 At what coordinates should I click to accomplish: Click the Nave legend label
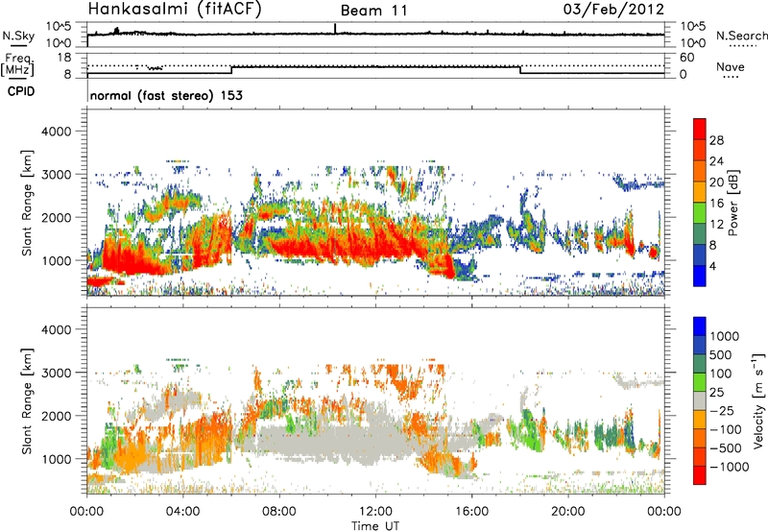pos(731,67)
